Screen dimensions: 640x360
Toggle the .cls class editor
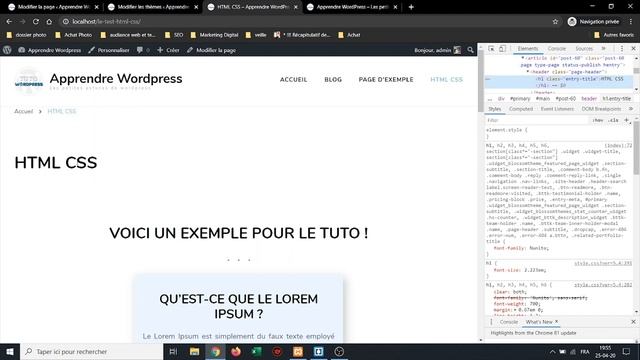coord(613,120)
